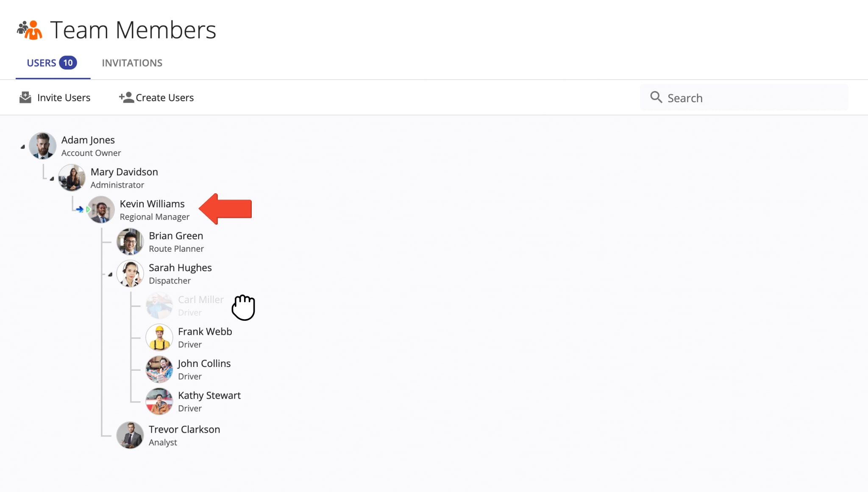The height and width of the screenshot is (492, 868).
Task: Click the Driver role under Kathy Stewart
Action: tap(190, 408)
